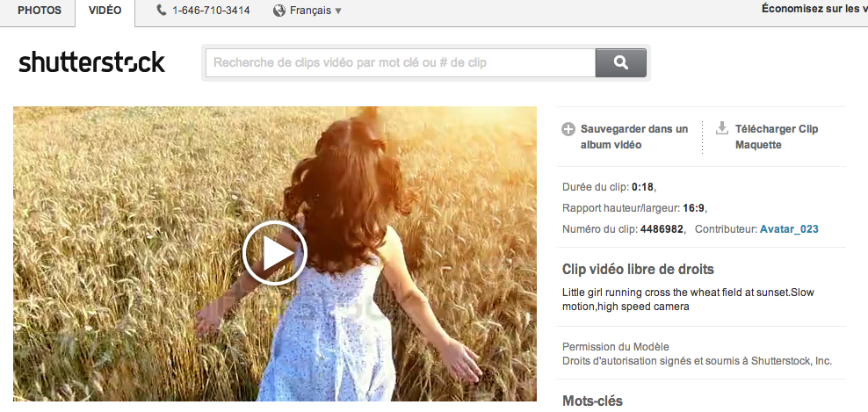Screen dimensions: 868x412
Task: Open contributor Avatar_023 profile
Action: coord(789,229)
